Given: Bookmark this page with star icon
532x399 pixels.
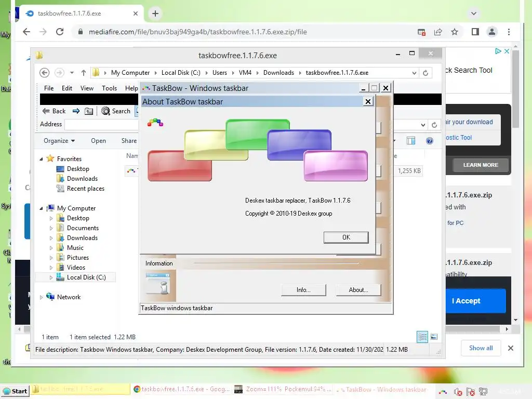Looking at the screenshot, I should pyautogui.click(x=455, y=32).
